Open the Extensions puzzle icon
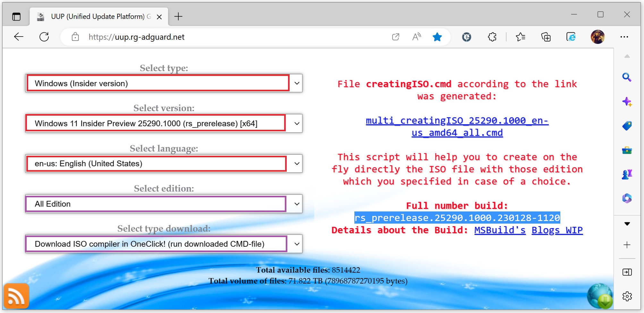The height and width of the screenshot is (313, 644). point(492,37)
